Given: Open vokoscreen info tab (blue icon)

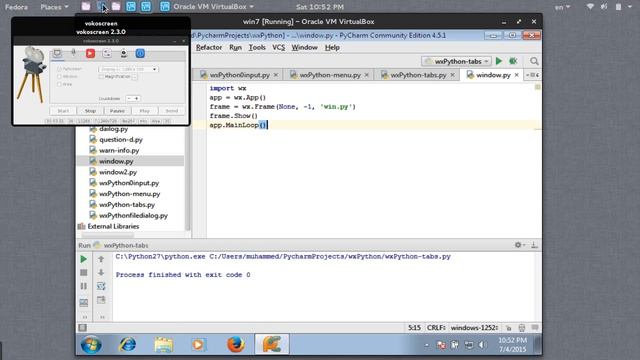Looking at the screenshot, I should point(140,53).
